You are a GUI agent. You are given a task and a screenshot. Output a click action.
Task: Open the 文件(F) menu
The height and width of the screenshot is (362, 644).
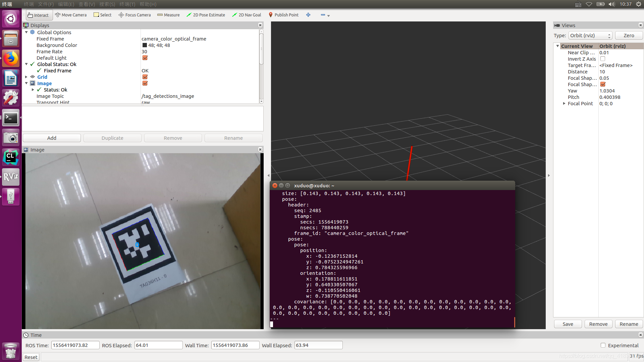[46, 4]
